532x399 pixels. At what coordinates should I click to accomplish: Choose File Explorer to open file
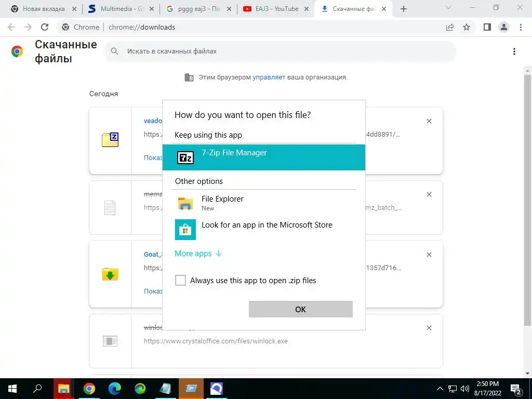[x=263, y=203]
